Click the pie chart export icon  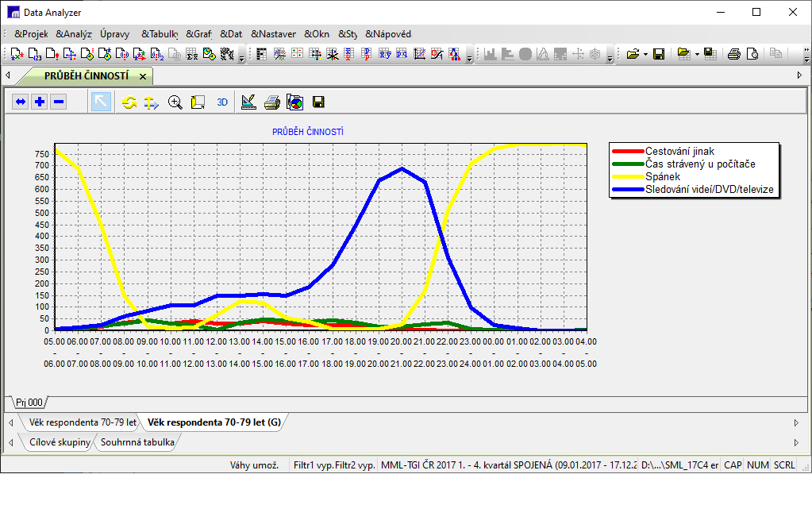point(294,102)
